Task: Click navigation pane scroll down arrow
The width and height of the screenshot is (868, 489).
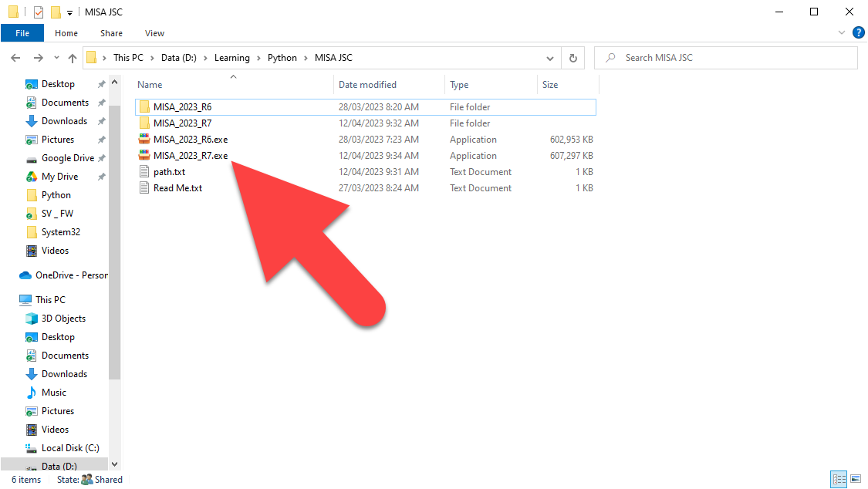Action: (x=115, y=464)
